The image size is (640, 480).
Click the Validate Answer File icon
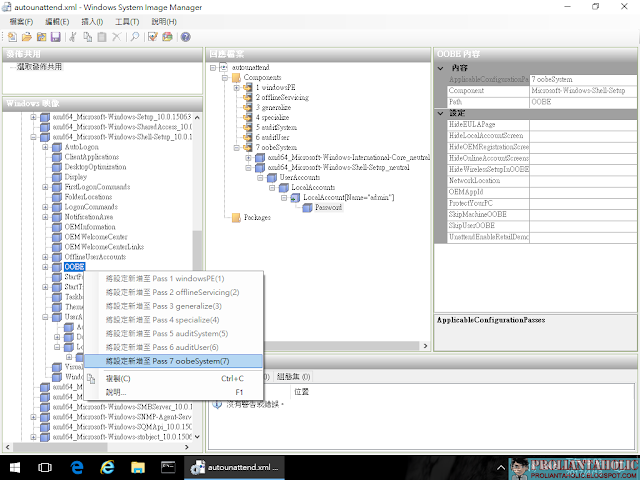pos(153,37)
